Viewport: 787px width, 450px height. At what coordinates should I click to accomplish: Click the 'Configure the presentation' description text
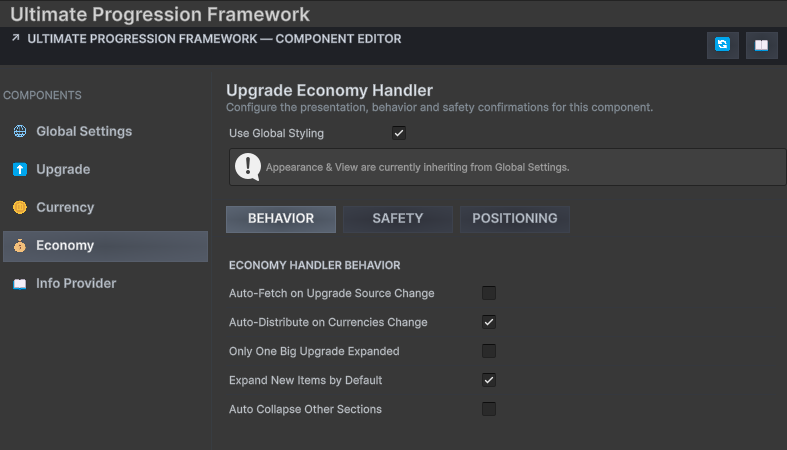pyautogui.click(x=439, y=107)
